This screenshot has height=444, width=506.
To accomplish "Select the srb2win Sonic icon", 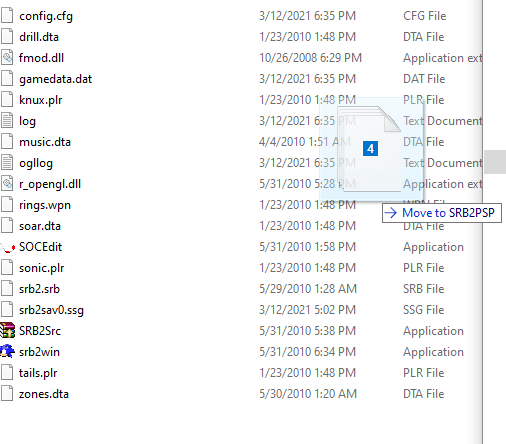I will coord(7,352).
